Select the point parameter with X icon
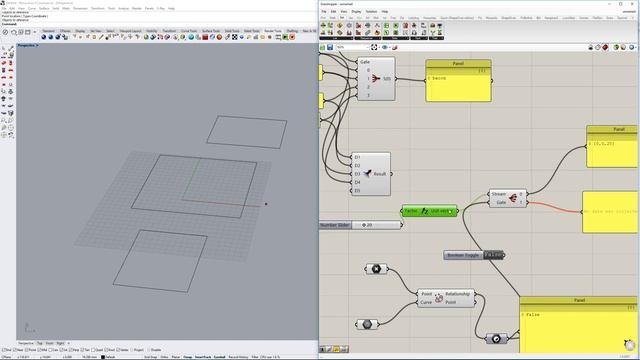The image size is (640, 360). click(x=376, y=269)
